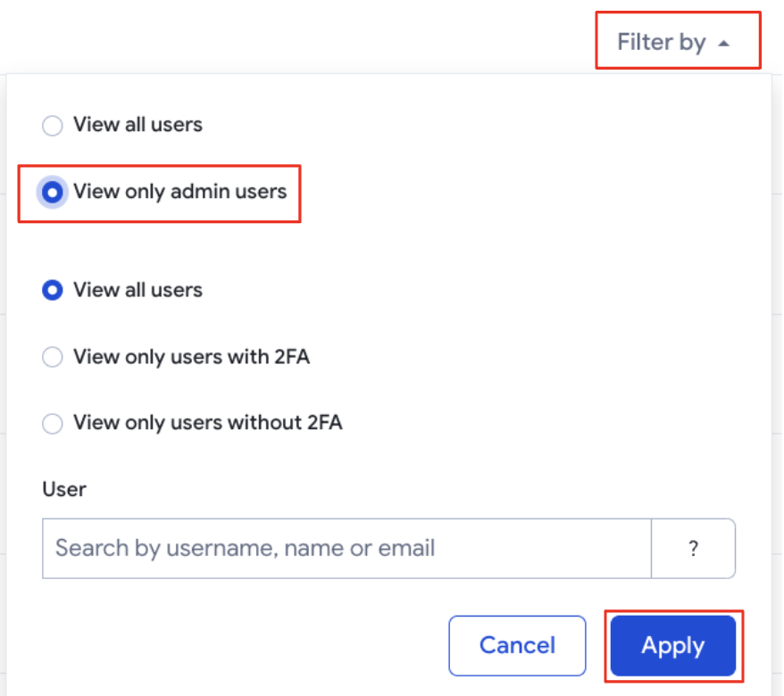
Task: Click the View only admin users label text
Action: tap(180, 192)
